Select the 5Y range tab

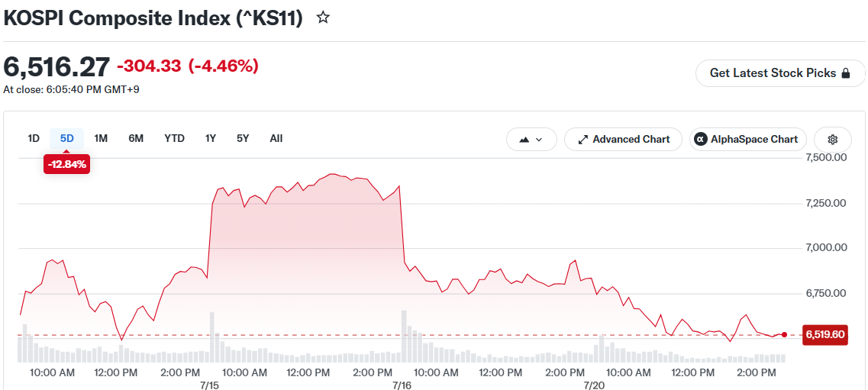243,138
